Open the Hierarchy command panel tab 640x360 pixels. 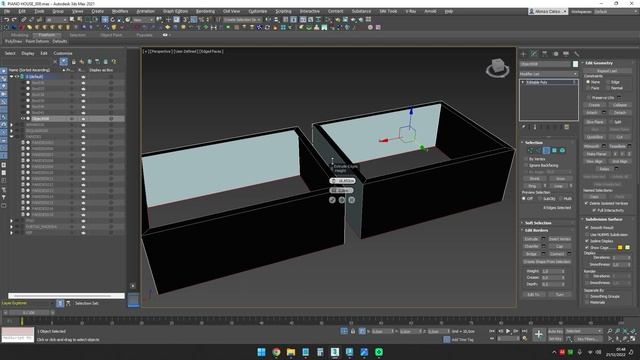[544, 54]
